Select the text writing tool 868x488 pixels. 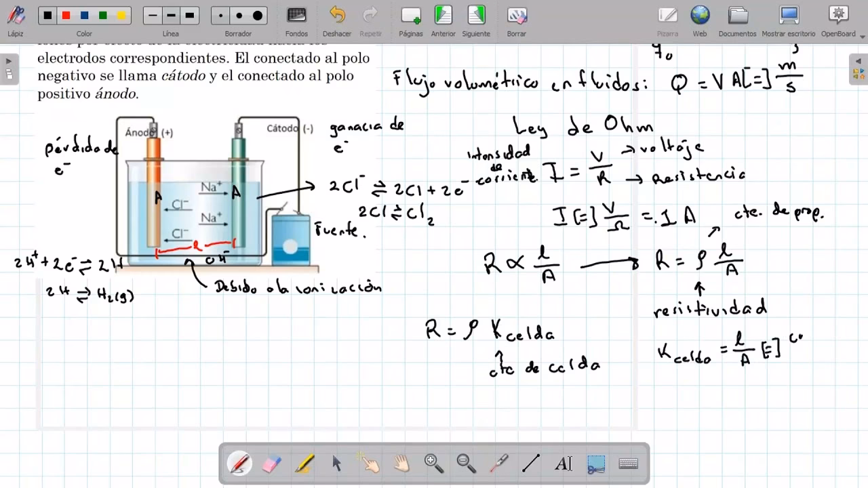click(x=563, y=464)
